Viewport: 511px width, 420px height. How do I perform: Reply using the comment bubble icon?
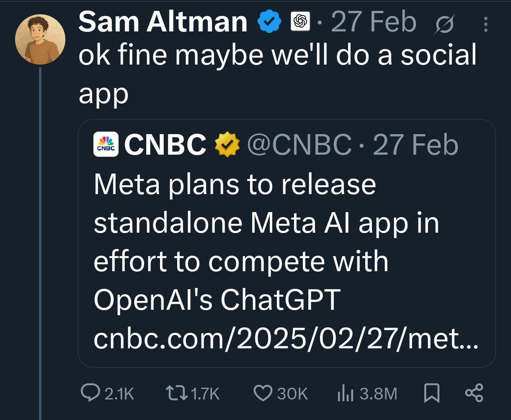coord(90,393)
